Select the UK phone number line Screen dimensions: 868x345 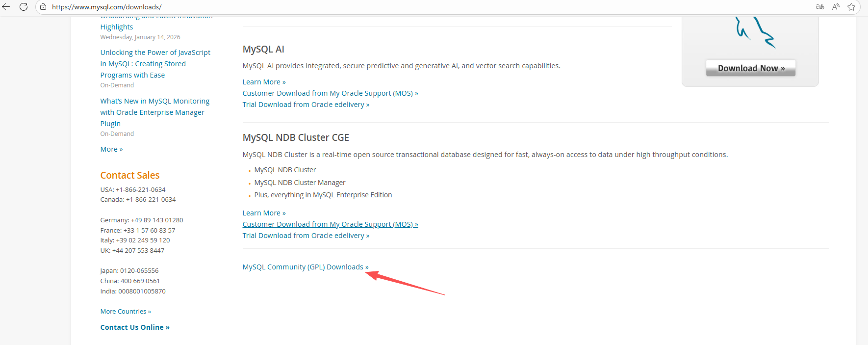[x=132, y=251]
